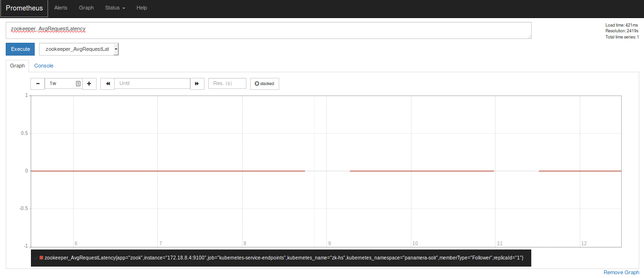This screenshot has width=644, height=278.
Task: Shift graph earlier using rewind arrows
Action: click(x=107, y=84)
